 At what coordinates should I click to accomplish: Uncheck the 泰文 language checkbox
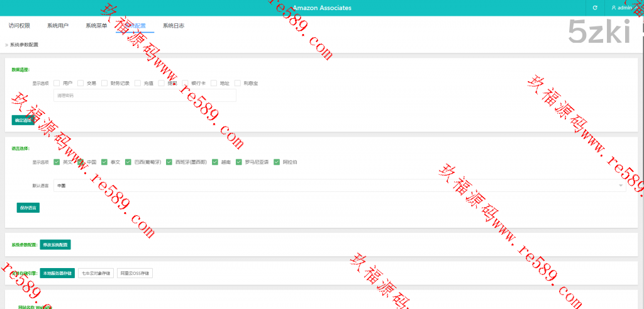104,162
